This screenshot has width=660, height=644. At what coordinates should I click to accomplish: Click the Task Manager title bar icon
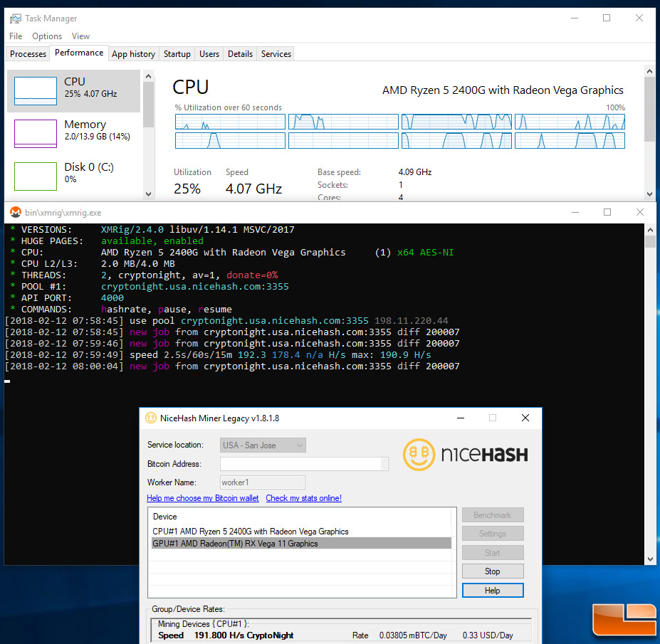[16, 19]
